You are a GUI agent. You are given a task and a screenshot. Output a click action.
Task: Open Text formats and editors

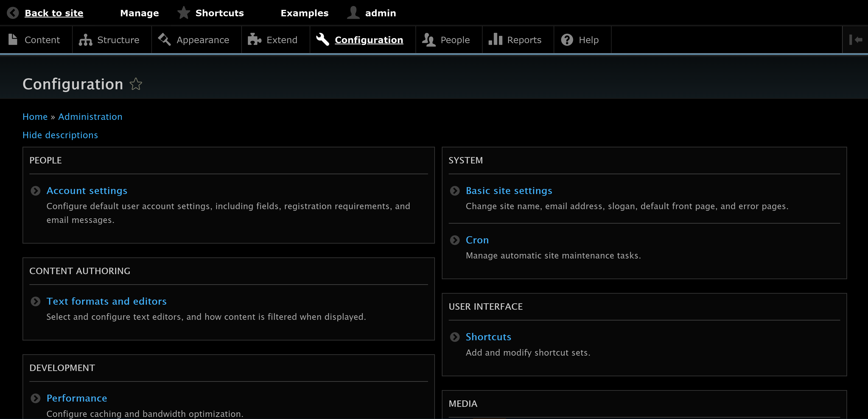point(106,301)
